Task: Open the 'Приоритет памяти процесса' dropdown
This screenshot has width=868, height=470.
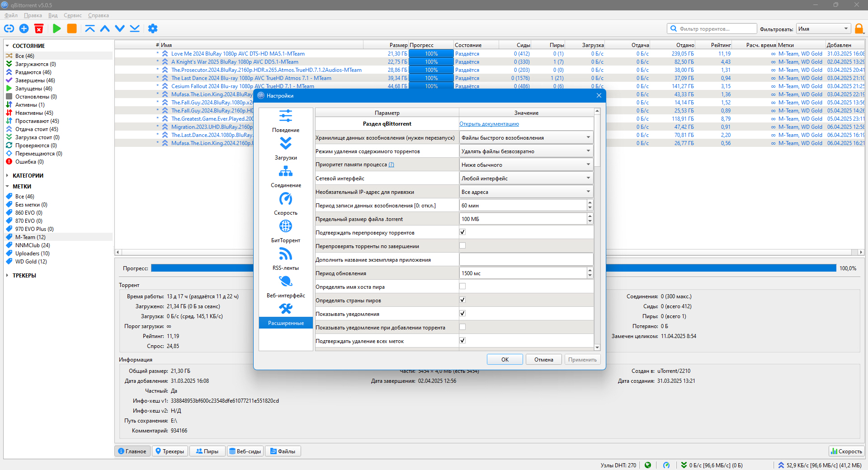Action: [x=526, y=164]
